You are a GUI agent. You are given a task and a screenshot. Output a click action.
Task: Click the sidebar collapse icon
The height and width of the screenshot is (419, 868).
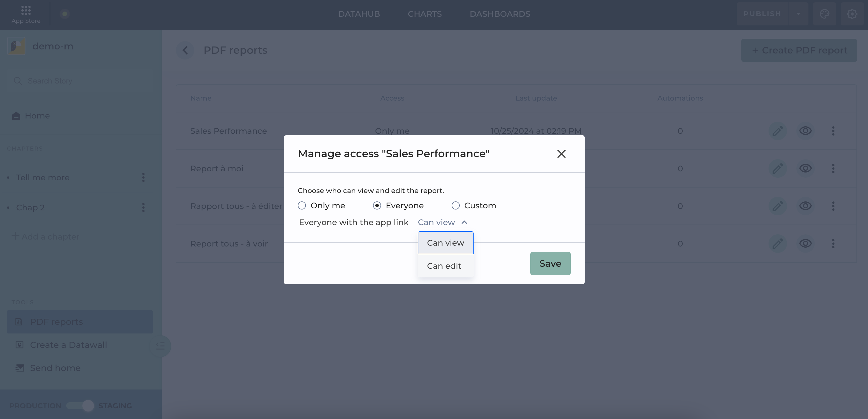point(160,346)
